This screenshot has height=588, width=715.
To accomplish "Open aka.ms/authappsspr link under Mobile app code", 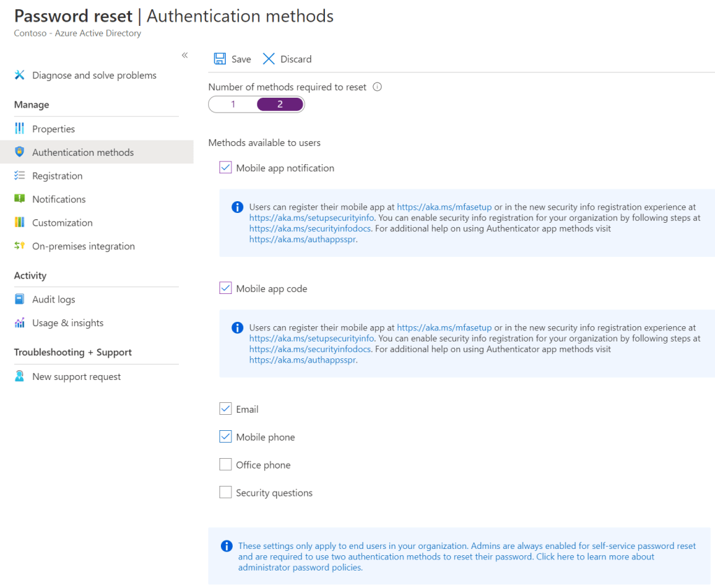I will pyautogui.click(x=303, y=360).
